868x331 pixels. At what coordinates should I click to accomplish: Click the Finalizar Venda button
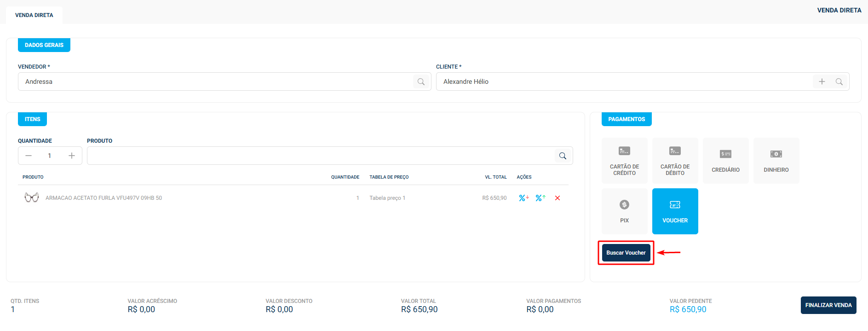click(x=828, y=305)
